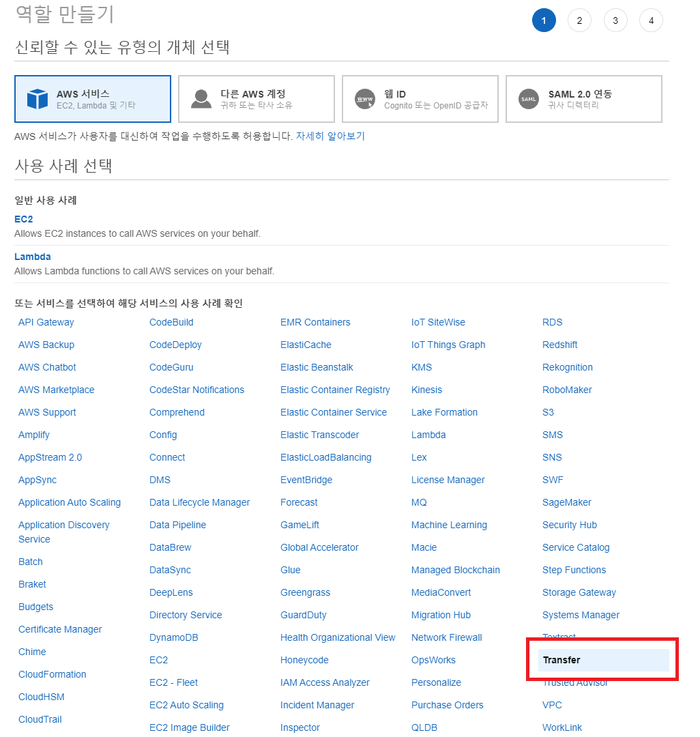Select Network Firewall service
Image resolution: width=700 pixels, height=737 pixels.
[x=447, y=637]
